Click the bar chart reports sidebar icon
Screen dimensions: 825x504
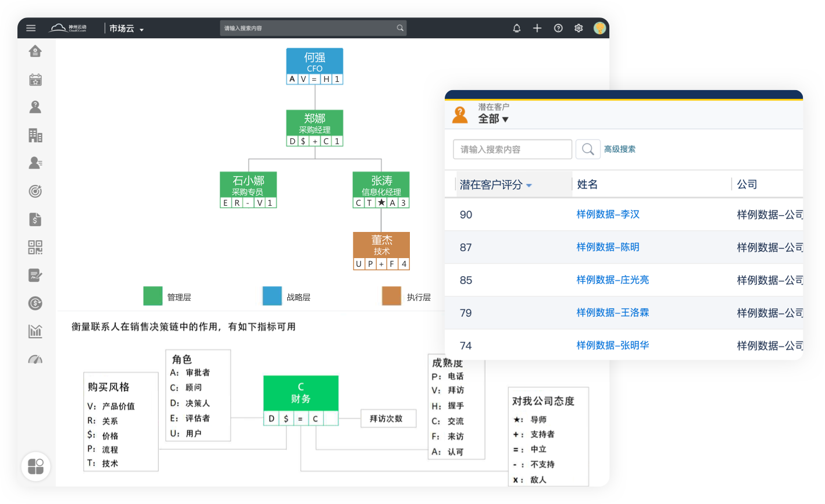[35, 331]
